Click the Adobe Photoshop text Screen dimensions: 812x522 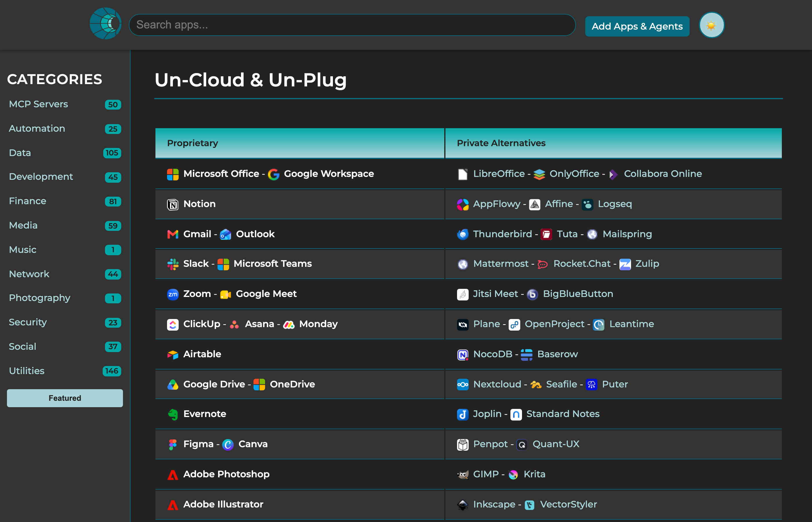tap(226, 474)
